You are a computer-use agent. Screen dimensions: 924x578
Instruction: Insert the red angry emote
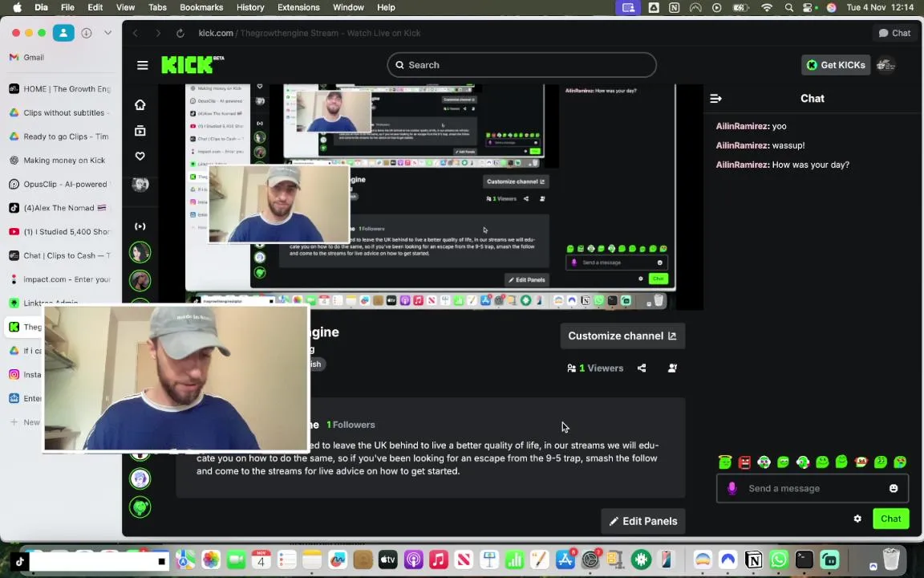(x=744, y=462)
